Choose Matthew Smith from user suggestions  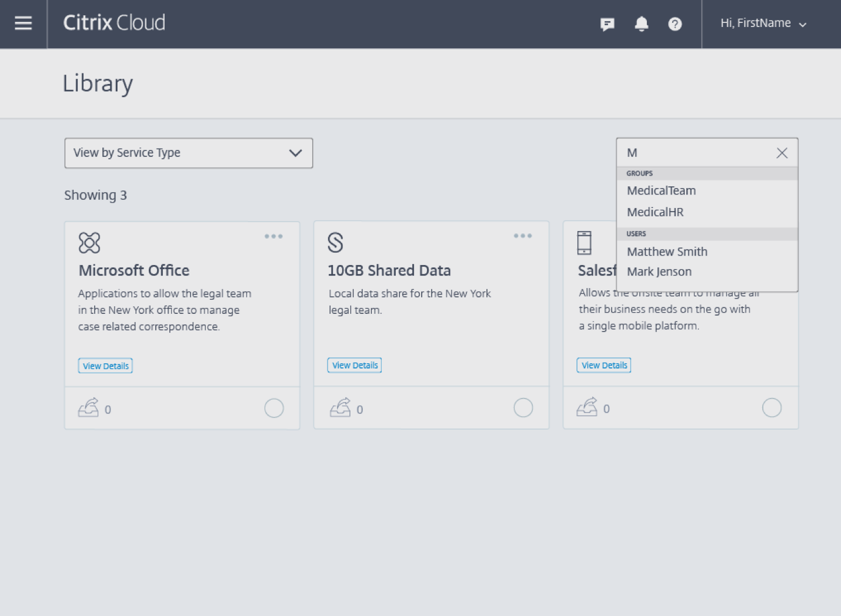click(667, 252)
